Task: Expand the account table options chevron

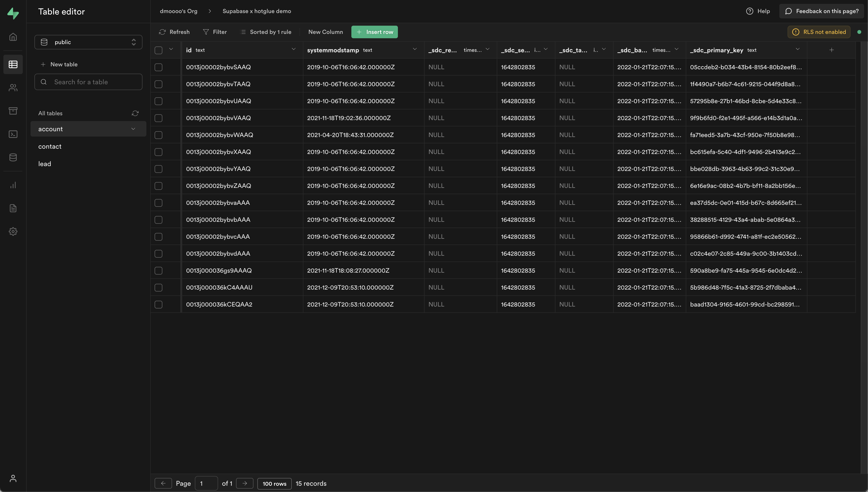Action: tap(133, 129)
